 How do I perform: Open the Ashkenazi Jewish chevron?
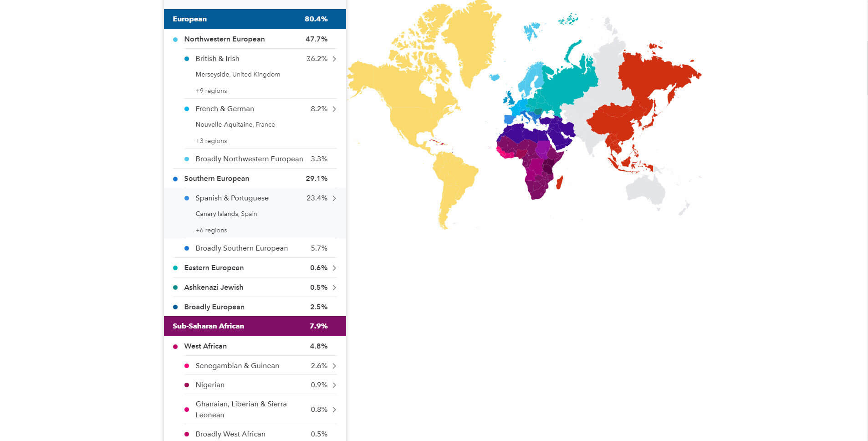(x=334, y=287)
